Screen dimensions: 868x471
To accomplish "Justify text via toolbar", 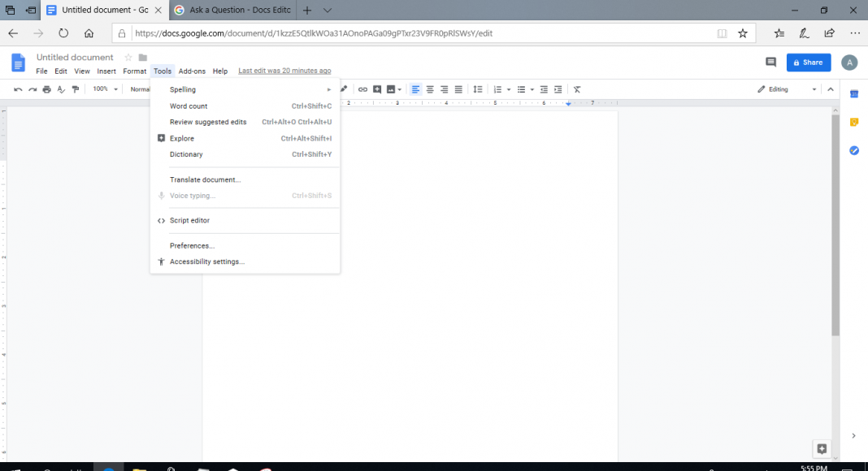I will [x=458, y=89].
